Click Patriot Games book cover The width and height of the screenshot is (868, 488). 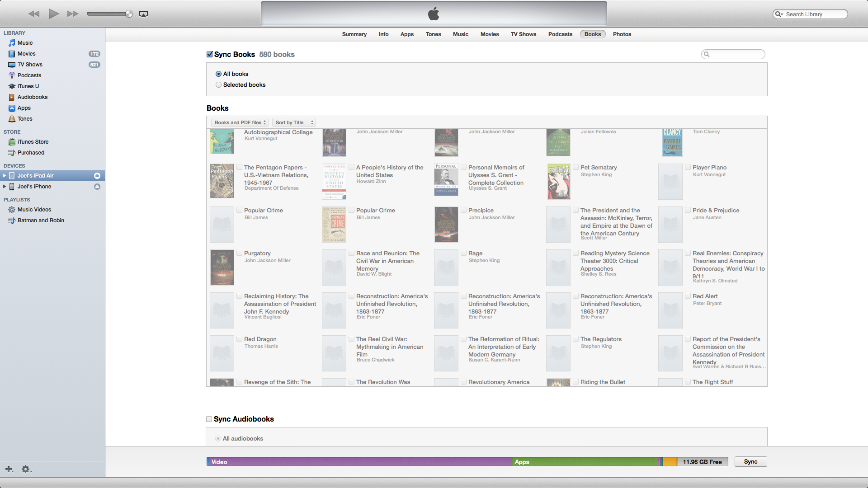pyautogui.click(x=672, y=142)
